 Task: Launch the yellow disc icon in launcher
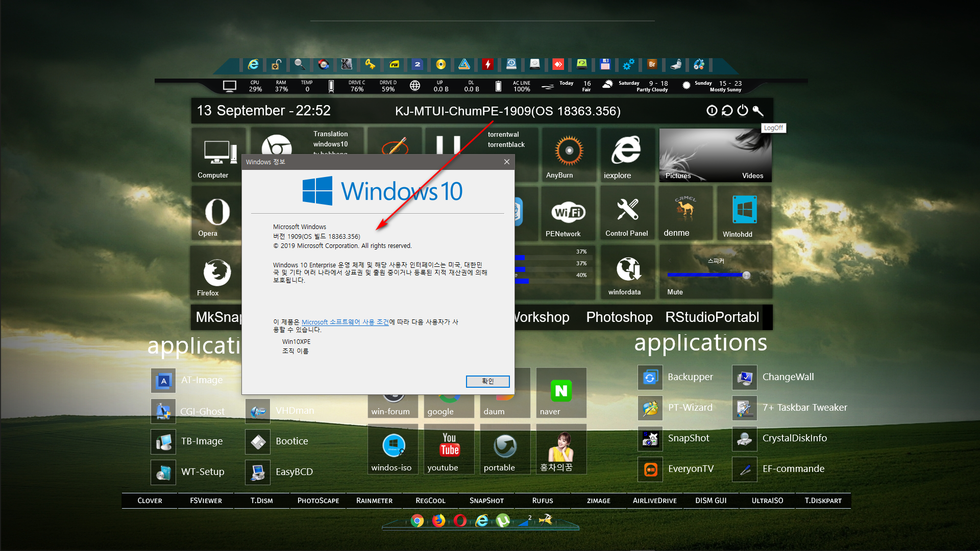point(441,64)
